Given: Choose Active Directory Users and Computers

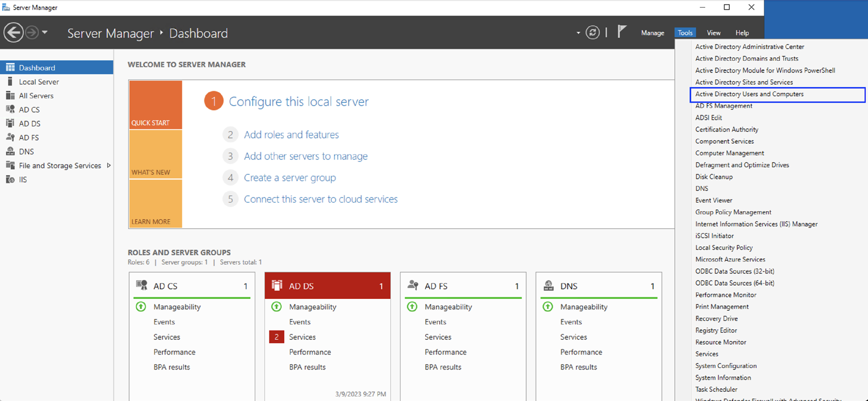Looking at the screenshot, I should click(749, 94).
